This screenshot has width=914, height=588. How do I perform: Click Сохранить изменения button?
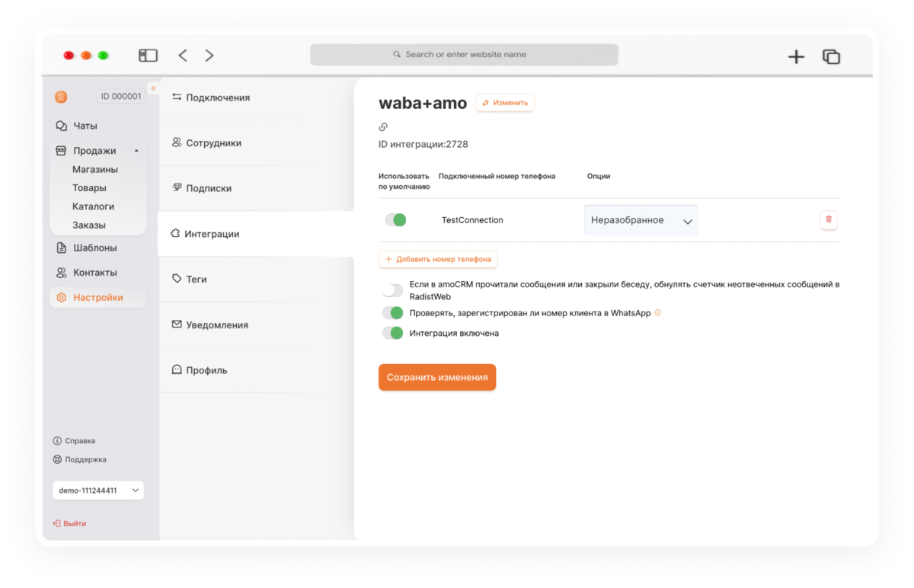[x=437, y=377]
